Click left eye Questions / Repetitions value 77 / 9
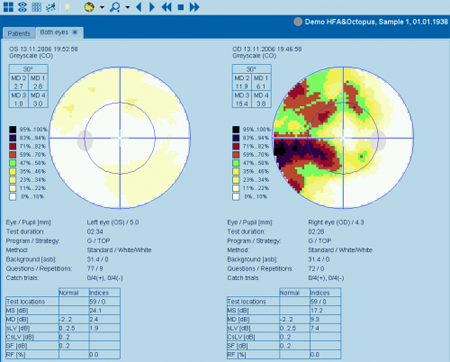Screen dimensions: 450x362 point(95,269)
